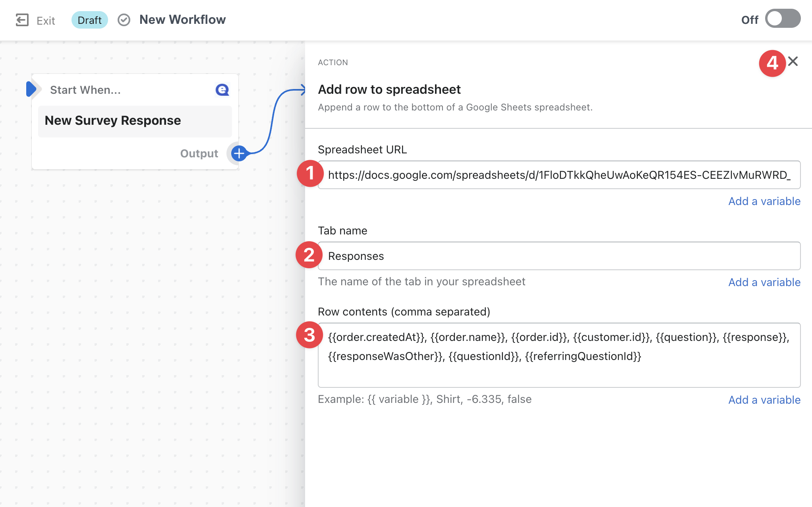The image size is (812, 507).
Task: Click the checkmark icon beside New Workflow
Action: (x=124, y=20)
